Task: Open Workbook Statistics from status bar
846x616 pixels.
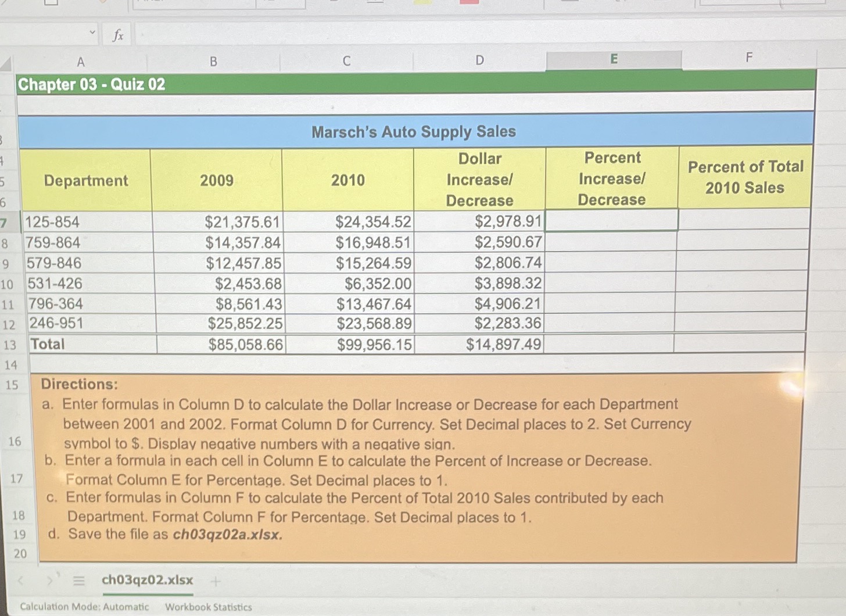Action: (209, 607)
